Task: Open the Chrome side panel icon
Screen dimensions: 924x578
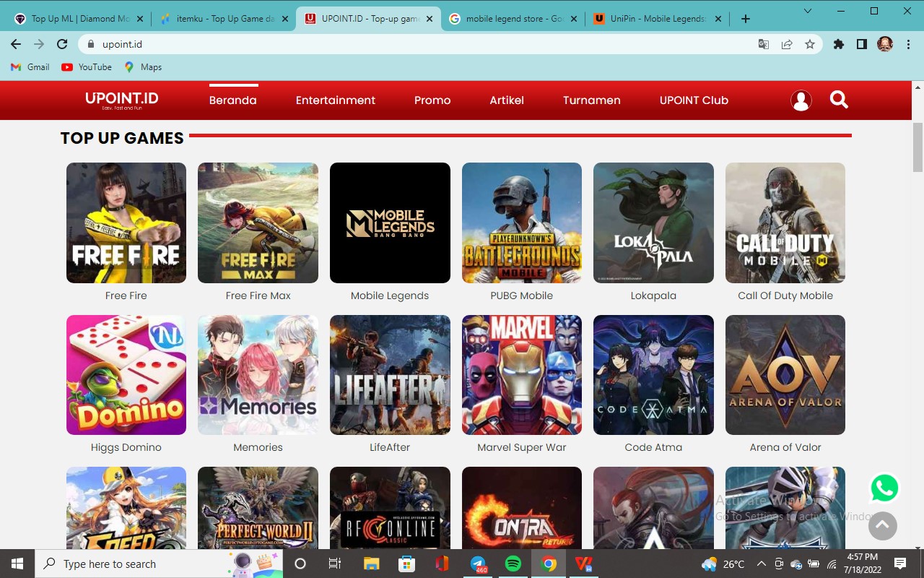Action: [861, 44]
